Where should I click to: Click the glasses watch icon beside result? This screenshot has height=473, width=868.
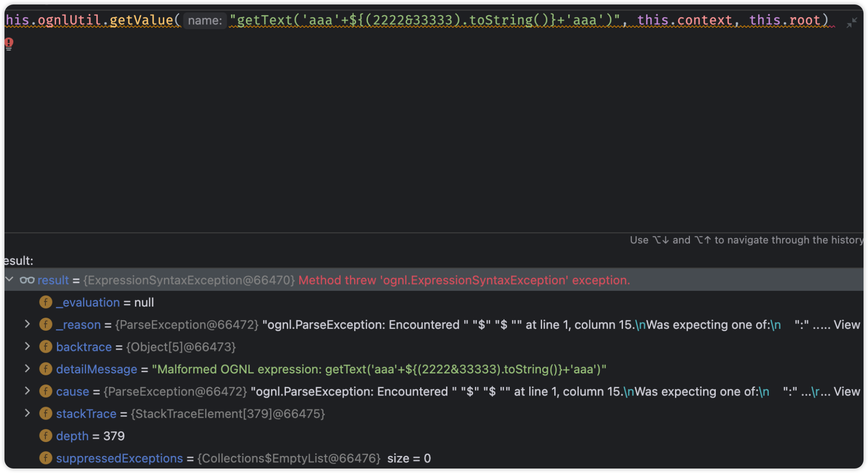coord(27,280)
